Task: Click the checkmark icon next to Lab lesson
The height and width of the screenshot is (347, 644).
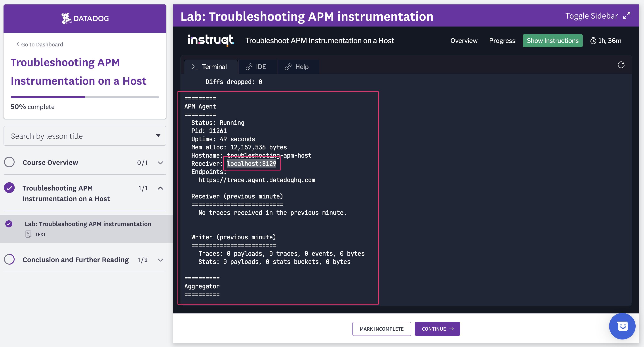Action: (9, 224)
